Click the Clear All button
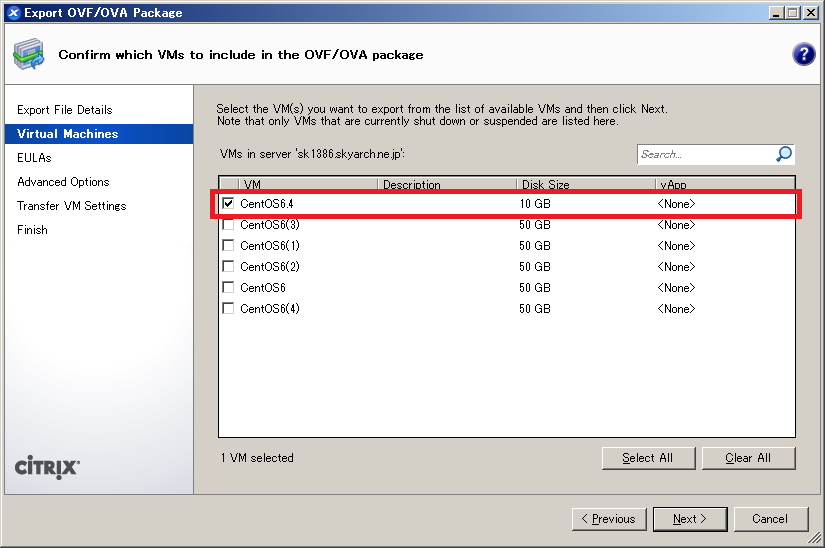The image size is (825, 548). pos(748,458)
